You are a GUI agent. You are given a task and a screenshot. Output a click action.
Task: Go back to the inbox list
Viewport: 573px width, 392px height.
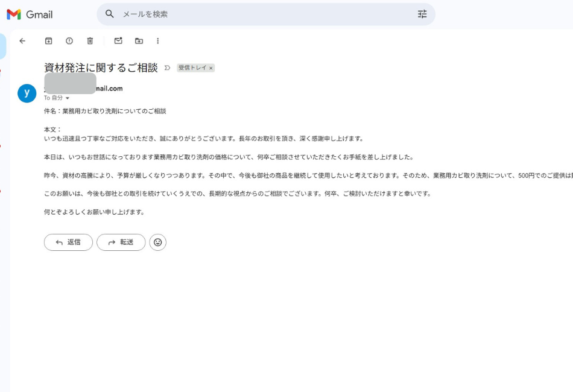point(22,41)
